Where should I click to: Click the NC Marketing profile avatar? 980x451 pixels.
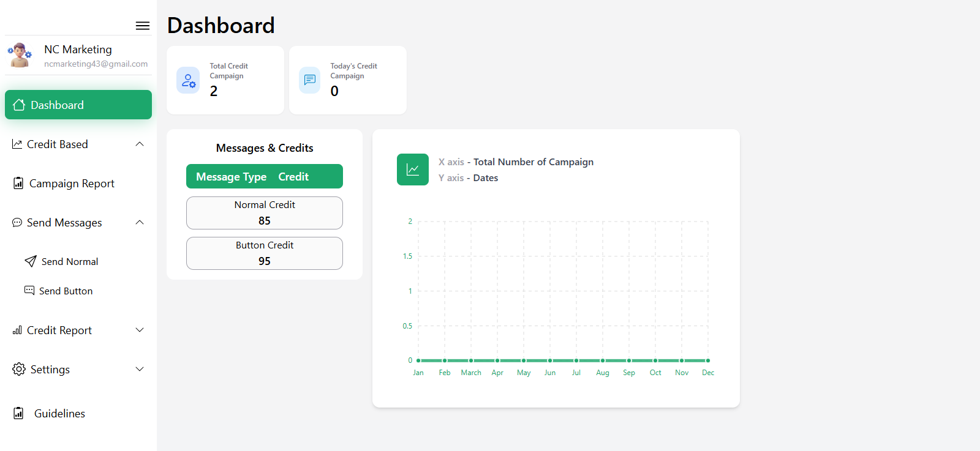click(20, 55)
